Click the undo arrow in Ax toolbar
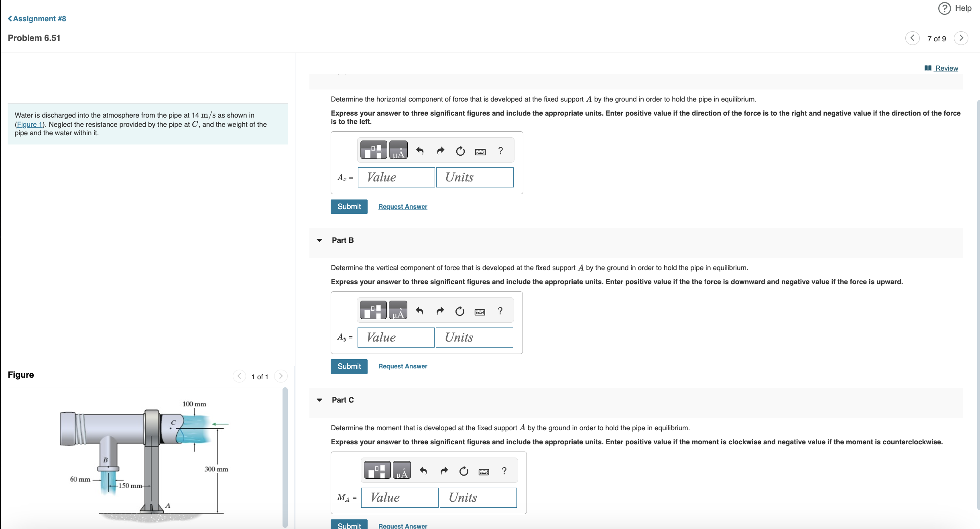This screenshot has height=529, width=980. coord(420,151)
